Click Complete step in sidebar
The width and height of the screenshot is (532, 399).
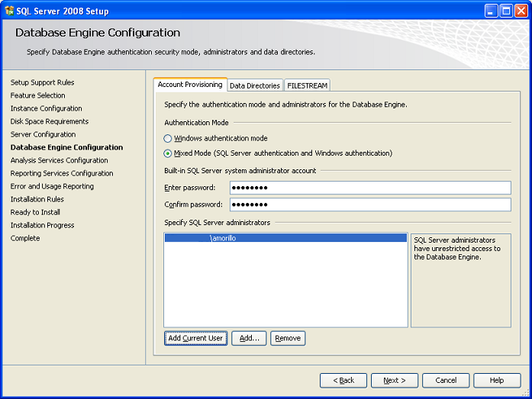(x=25, y=238)
